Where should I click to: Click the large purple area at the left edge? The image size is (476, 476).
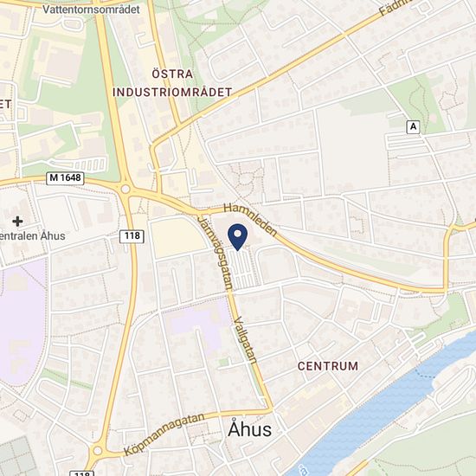22,322
